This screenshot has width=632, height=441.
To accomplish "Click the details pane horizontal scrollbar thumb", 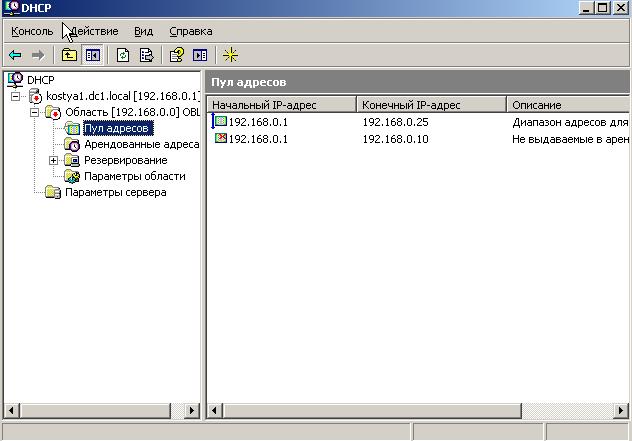I will 372,411.
